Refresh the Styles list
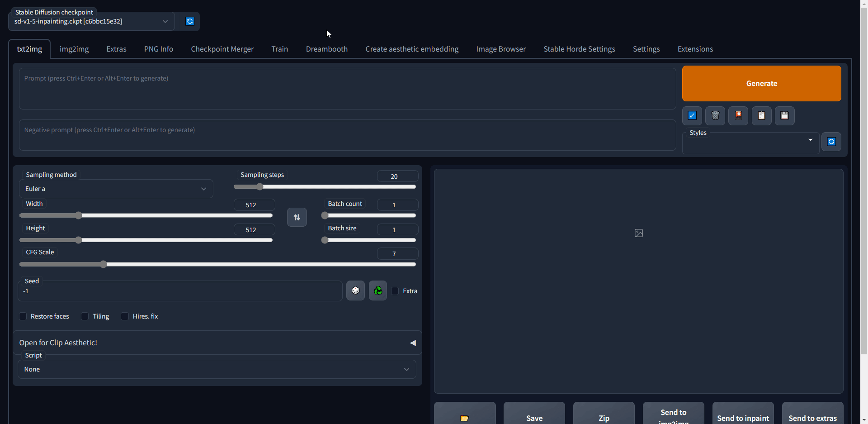The height and width of the screenshot is (424, 868). (x=831, y=142)
